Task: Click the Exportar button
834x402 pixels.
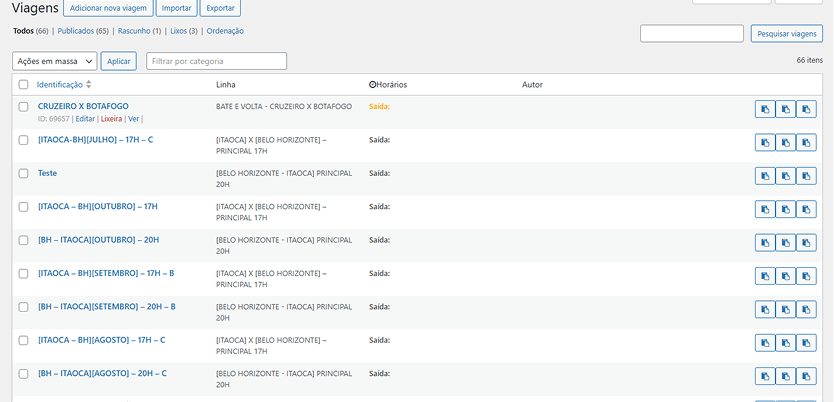Action: click(x=220, y=8)
